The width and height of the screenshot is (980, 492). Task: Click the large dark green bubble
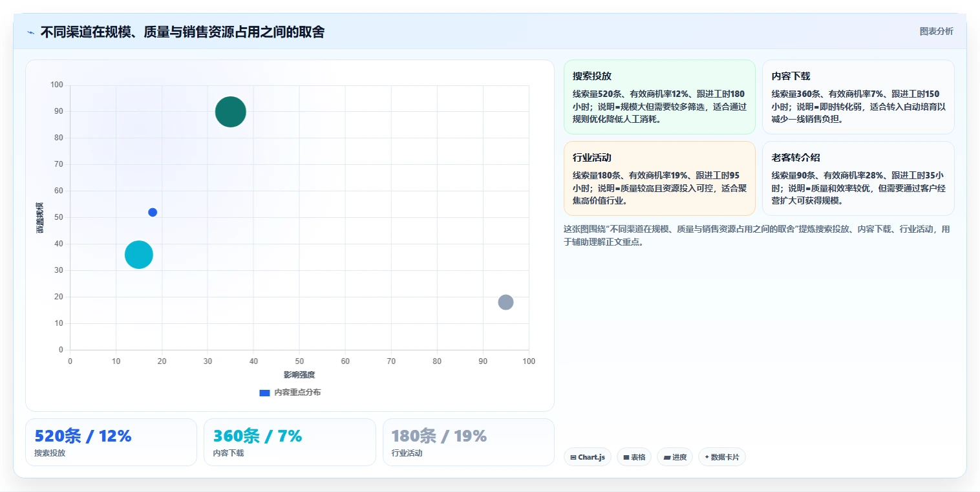coord(230,112)
